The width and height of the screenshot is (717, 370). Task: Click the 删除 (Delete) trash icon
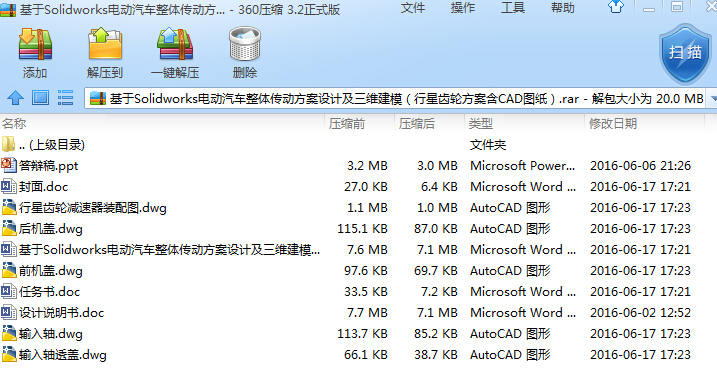point(245,44)
